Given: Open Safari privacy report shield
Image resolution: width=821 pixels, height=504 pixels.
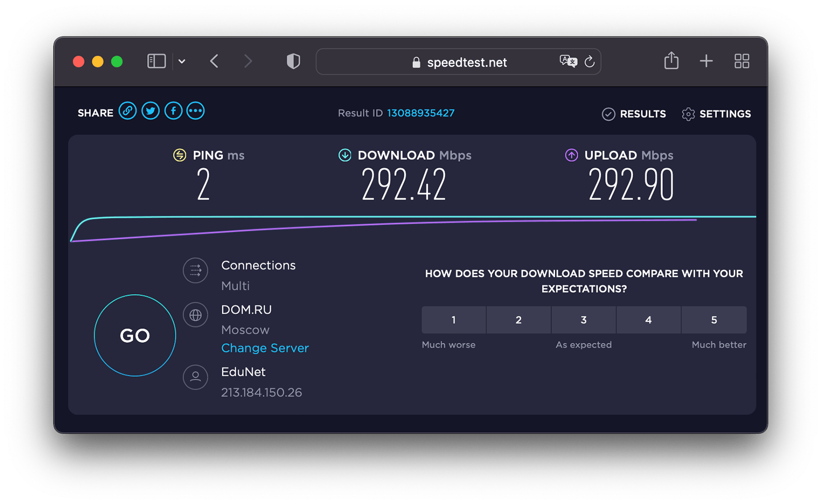Looking at the screenshot, I should coord(293,62).
